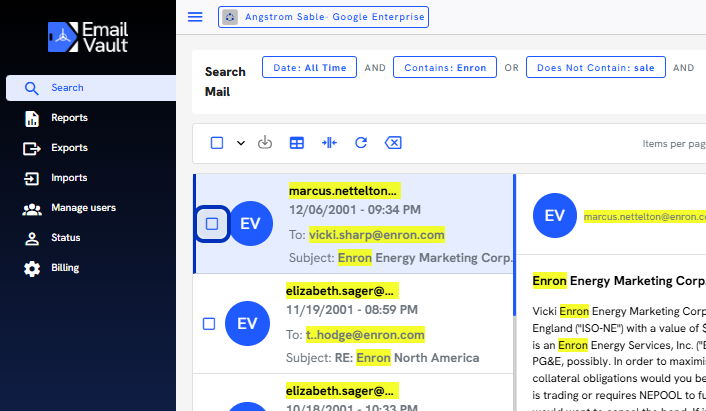The height and width of the screenshot is (411, 706).
Task: Switch to table view icon
Action: pos(296,143)
